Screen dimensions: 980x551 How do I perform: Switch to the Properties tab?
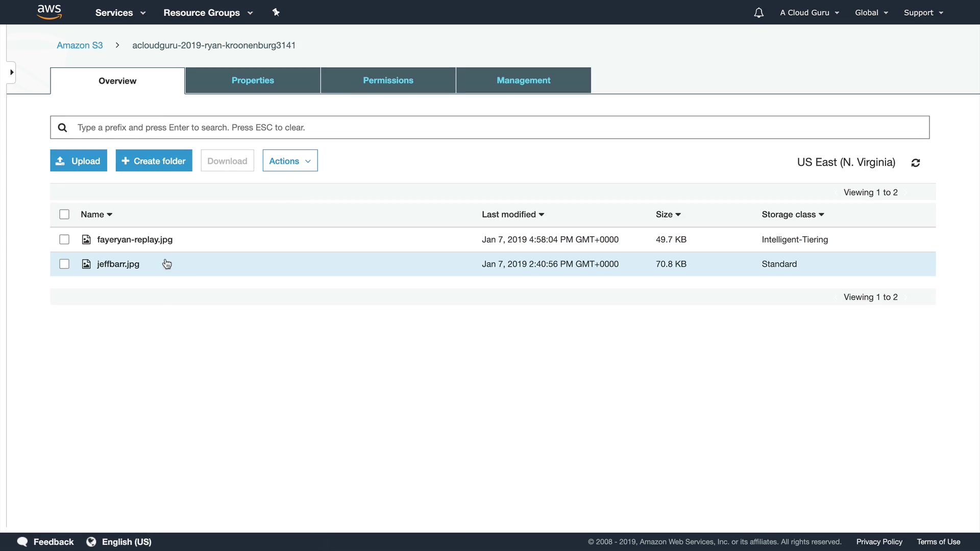253,80
